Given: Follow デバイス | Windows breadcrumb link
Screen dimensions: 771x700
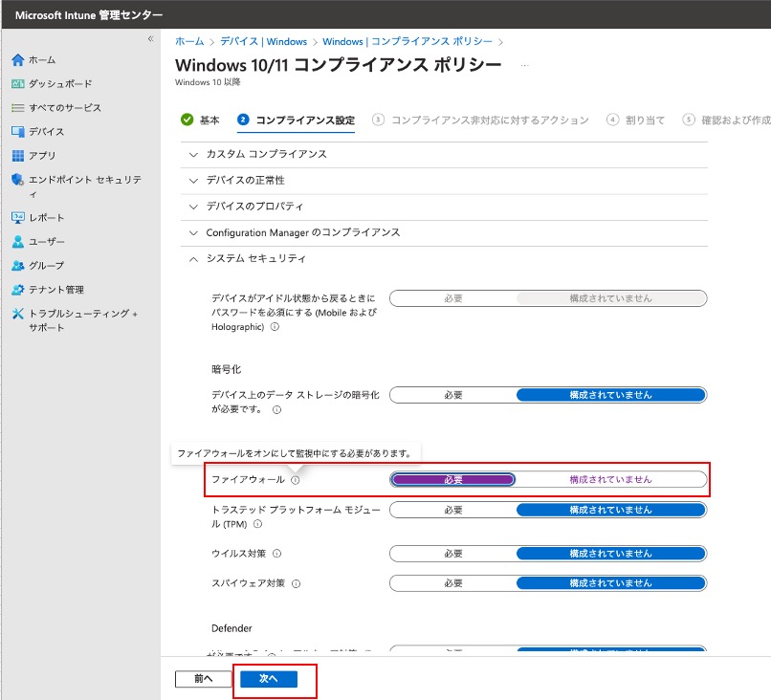Looking at the screenshot, I should pyautogui.click(x=264, y=41).
